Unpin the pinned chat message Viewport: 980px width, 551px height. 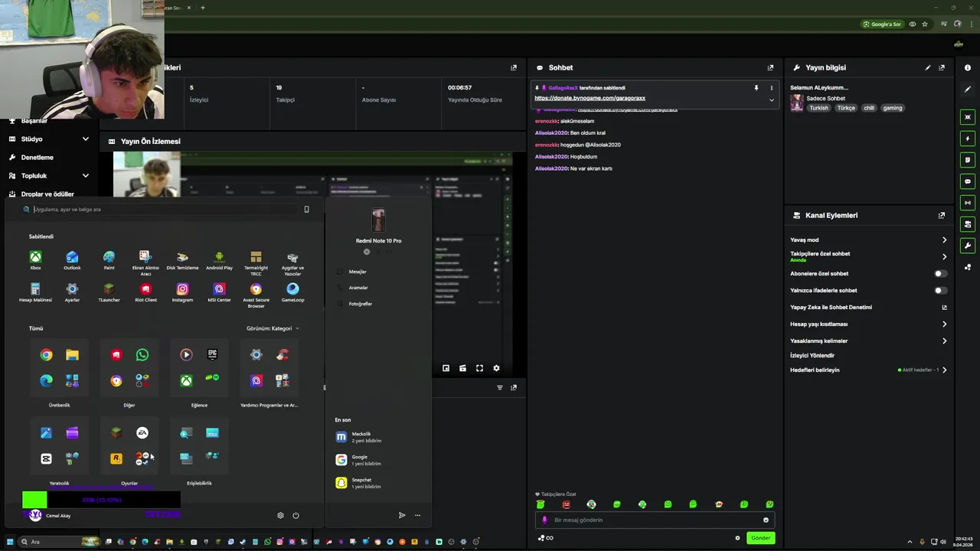tap(756, 88)
